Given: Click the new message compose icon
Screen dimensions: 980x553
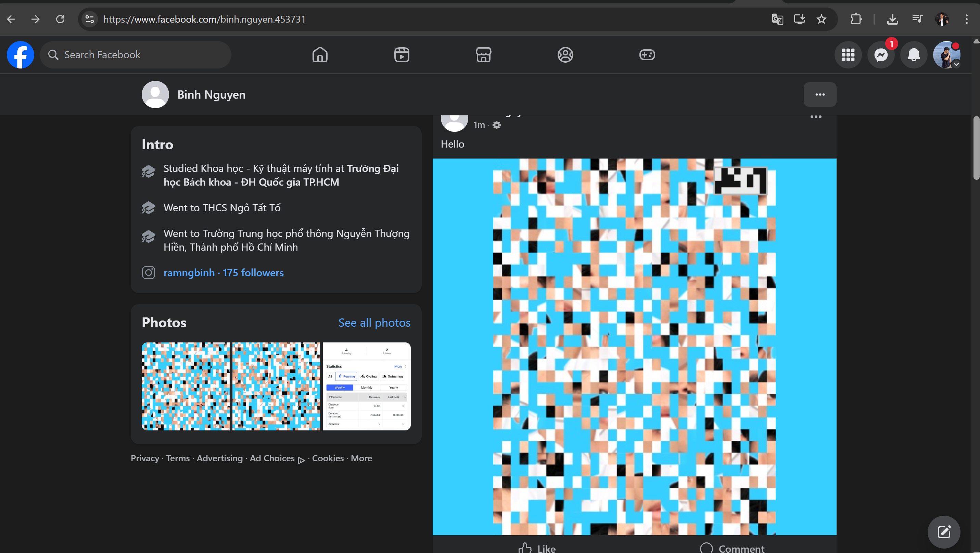Looking at the screenshot, I should (x=944, y=532).
